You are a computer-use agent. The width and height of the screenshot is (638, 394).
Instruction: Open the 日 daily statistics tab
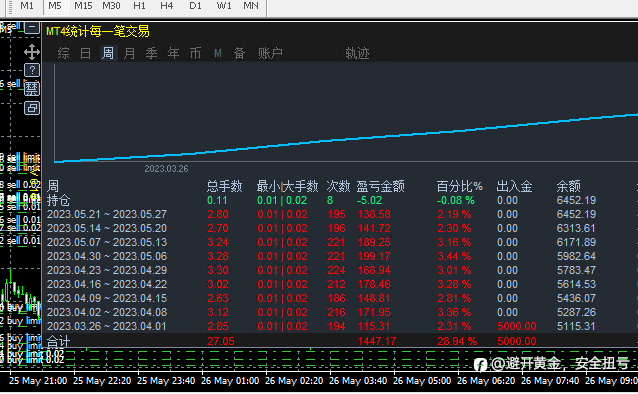point(85,53)
